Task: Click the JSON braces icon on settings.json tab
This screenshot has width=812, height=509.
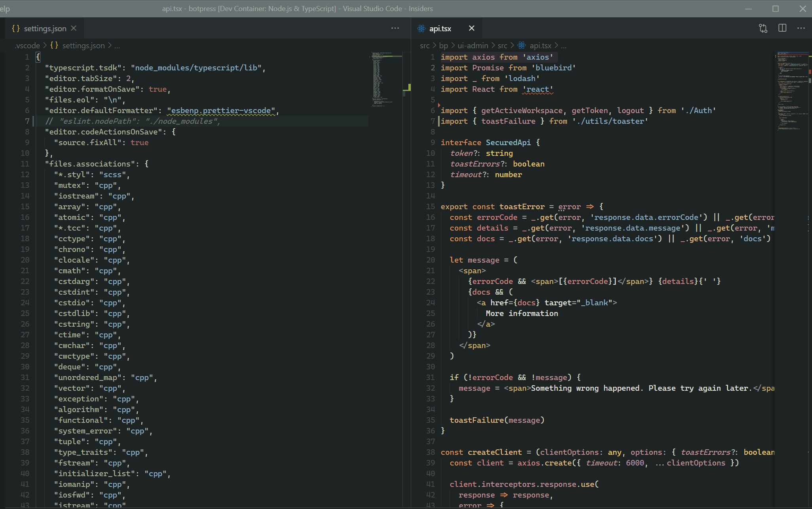Action: pos(15,28)
